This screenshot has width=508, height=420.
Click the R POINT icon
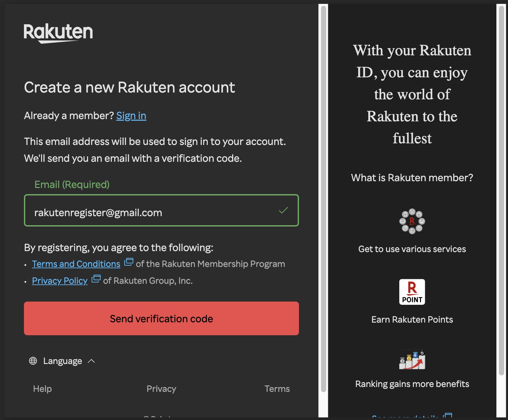pyautogui.click(x=412, y=292)
